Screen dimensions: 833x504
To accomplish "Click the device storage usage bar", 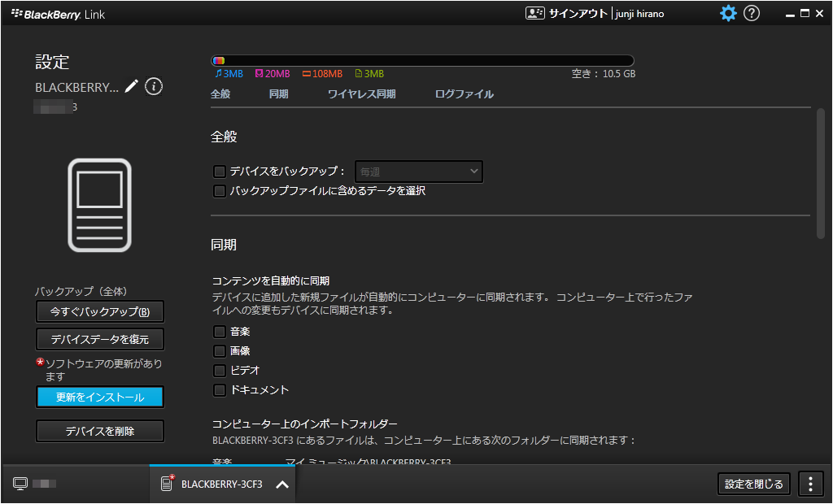I will [x=422, y=60].
